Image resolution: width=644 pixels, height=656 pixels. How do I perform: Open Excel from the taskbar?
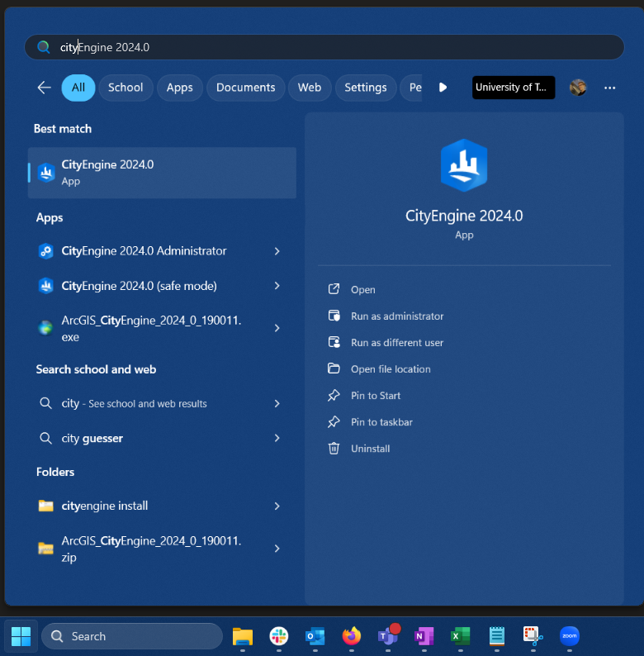[x=461, y=636]
